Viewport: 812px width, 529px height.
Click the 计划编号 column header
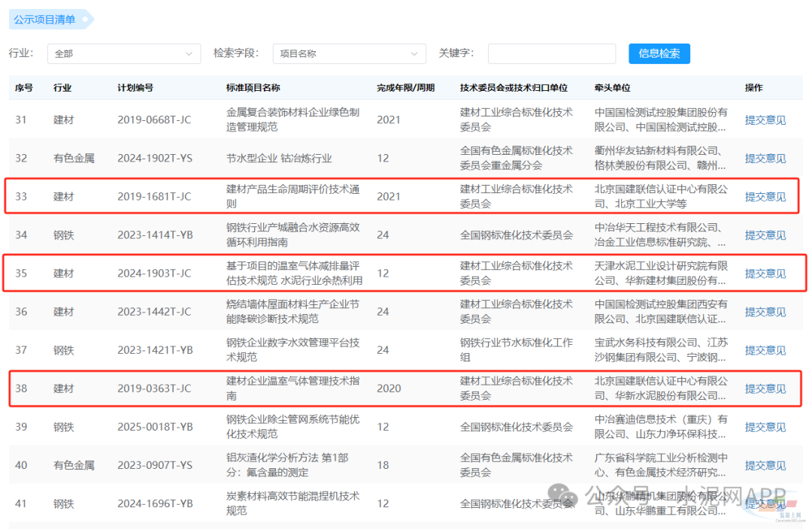pyautogui.click(x=135, y=88)
